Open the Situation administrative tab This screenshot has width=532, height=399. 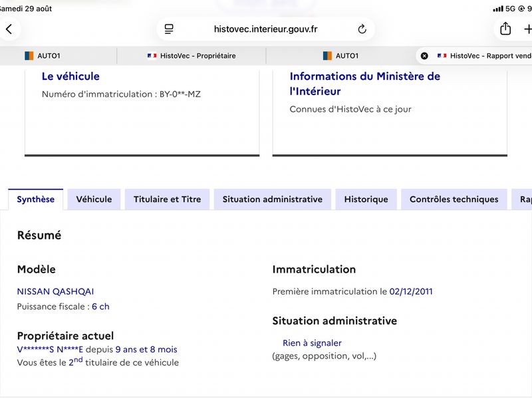(273, 199)
